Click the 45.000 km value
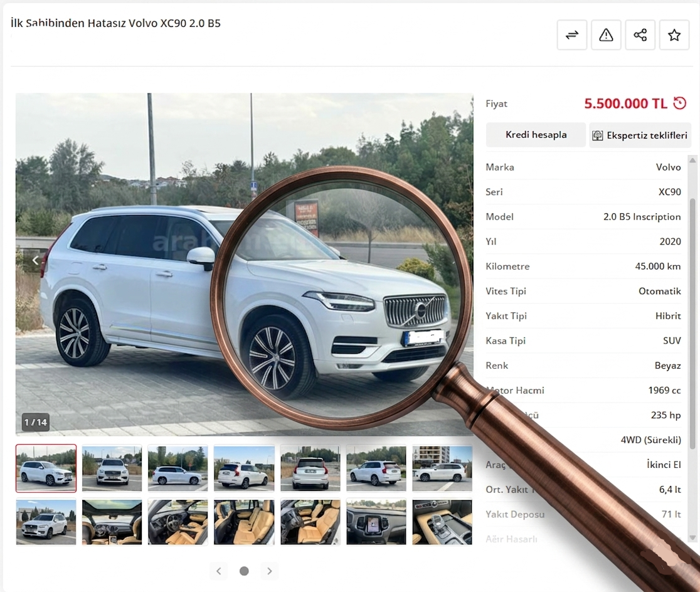Screen dimensions: 700x592 point(658,266)
